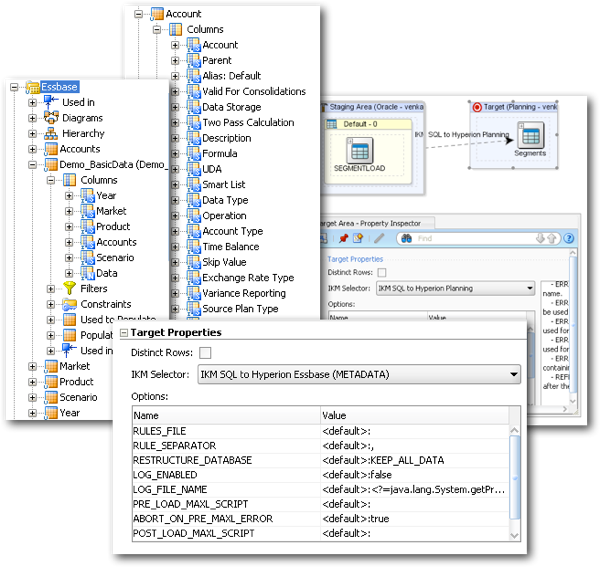600x567 pixels.
Task: Click the Formula column icon
Action: tap(194, 153)
